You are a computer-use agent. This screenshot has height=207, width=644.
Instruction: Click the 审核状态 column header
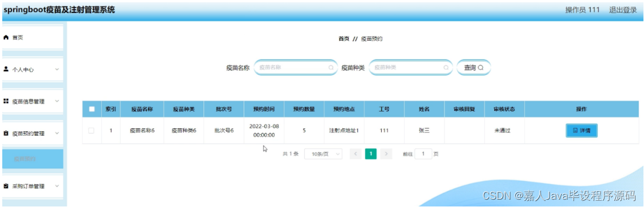point(504,109)
